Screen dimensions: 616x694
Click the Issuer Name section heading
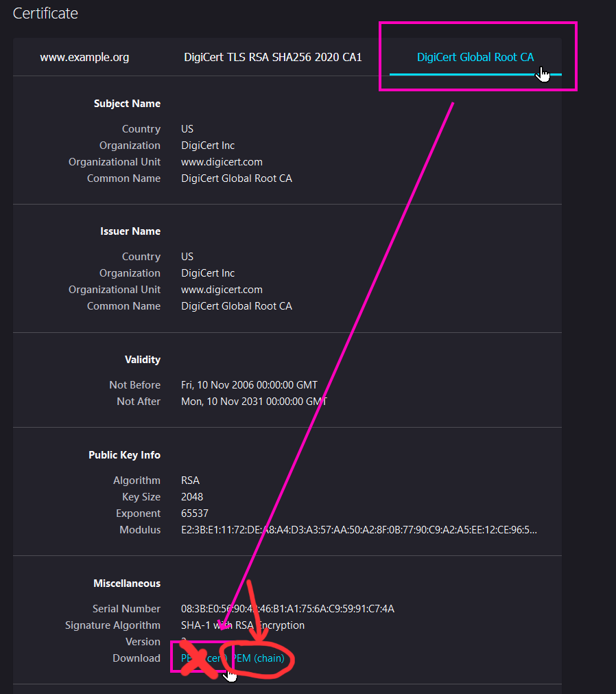pos(130,231)
